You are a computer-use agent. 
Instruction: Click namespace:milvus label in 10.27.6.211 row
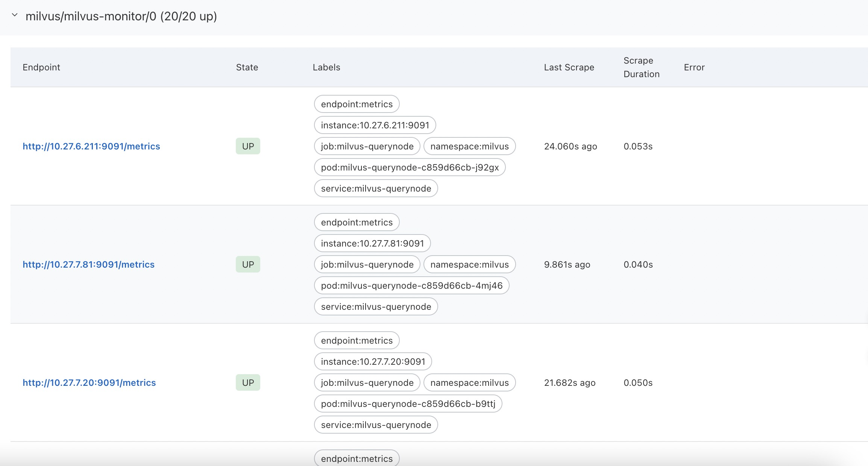coord(470,146)
